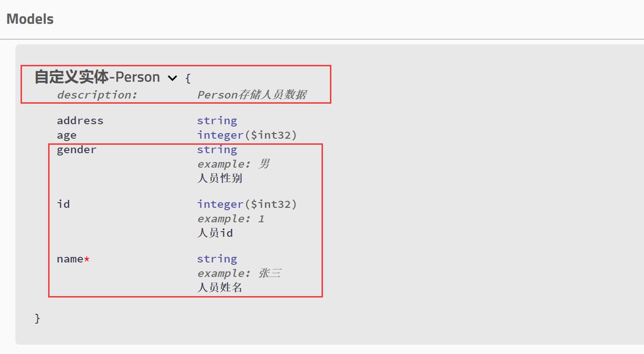The height and width of the screenshot is (354, 644).
Task: Select the text Person存储人员数据
Action: 252,95
